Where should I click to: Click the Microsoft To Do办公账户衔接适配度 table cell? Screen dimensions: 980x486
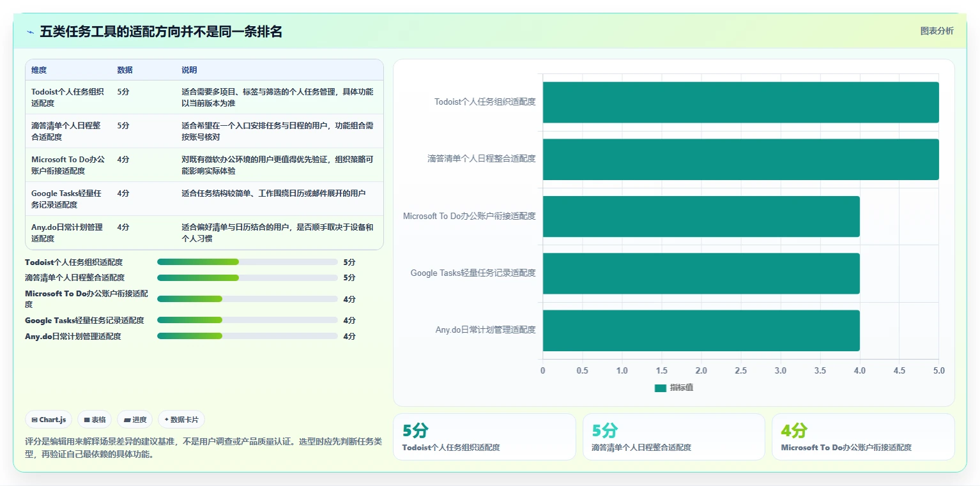pyautogui.click(x=68, y=165)
